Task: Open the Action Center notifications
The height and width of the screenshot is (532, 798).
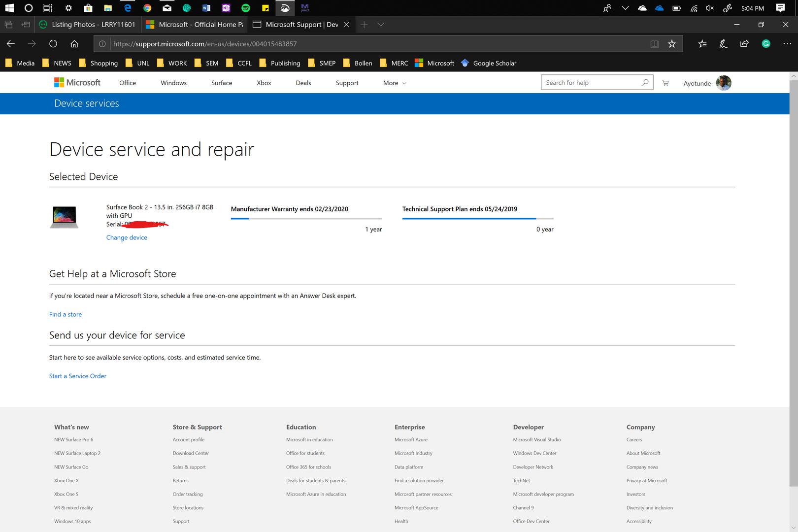Action: [780, 8]
